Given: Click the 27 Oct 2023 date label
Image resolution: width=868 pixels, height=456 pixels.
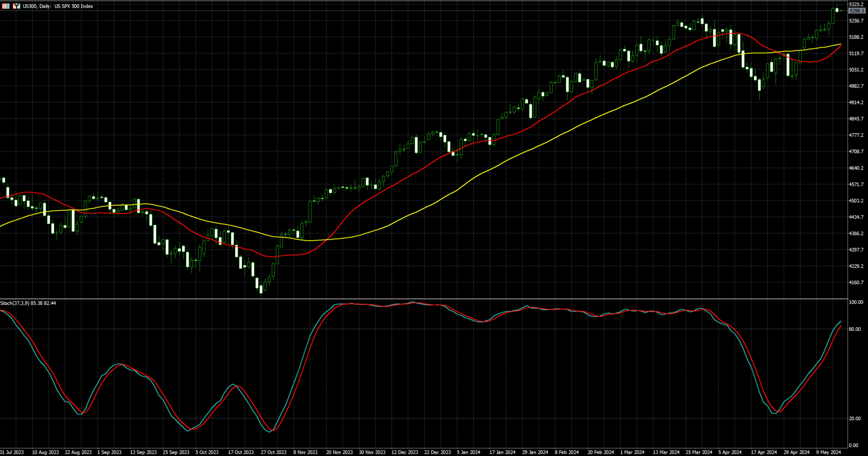Looking at the screenshot, I should coord(274,452).
